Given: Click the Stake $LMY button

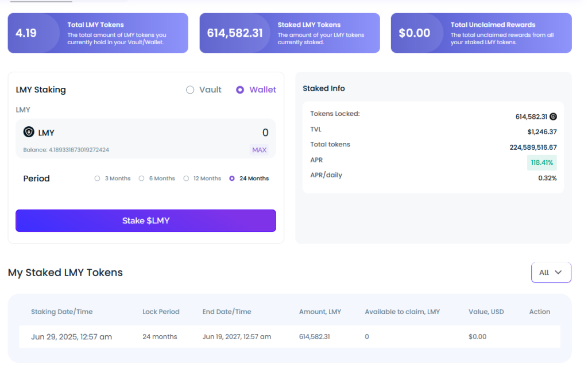Looking at the screenshot, I should (146, 220).
